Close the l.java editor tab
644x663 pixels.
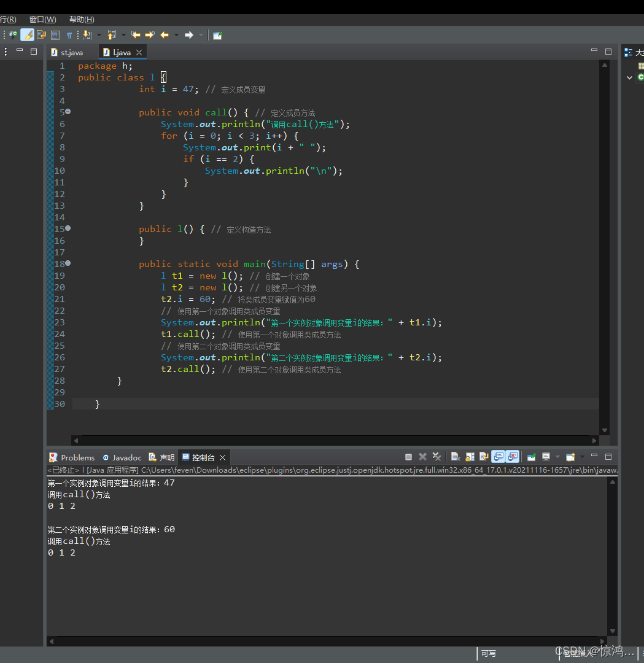tap(139, 52)
